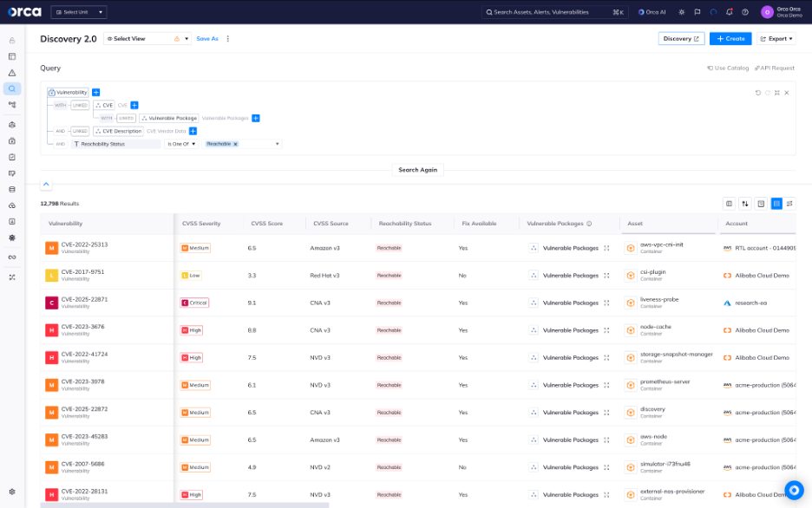812x508 pixels.
Task: Undo the last query change
Action: pos(757,93)
